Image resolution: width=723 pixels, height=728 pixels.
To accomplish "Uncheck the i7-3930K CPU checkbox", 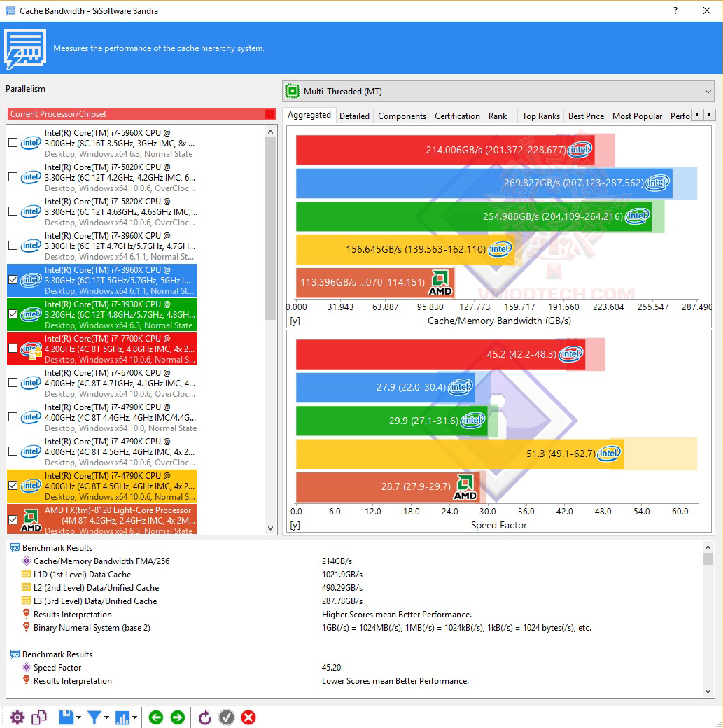I will pyautogui.click(x=13, y=314).
